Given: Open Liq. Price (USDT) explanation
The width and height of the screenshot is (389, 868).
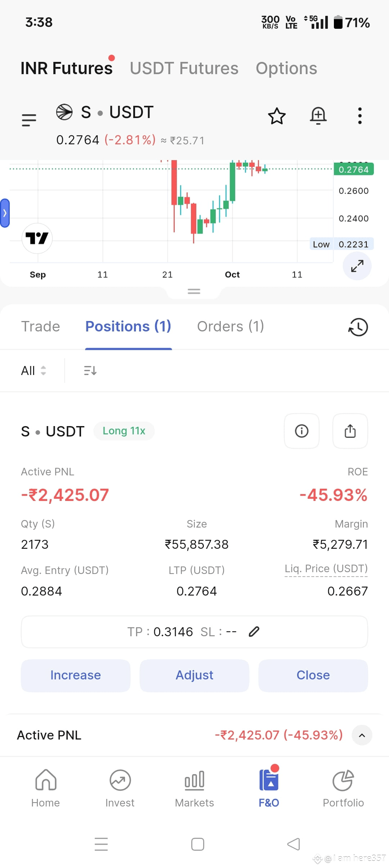Looking at the screenshot, I should coord(326,569).
